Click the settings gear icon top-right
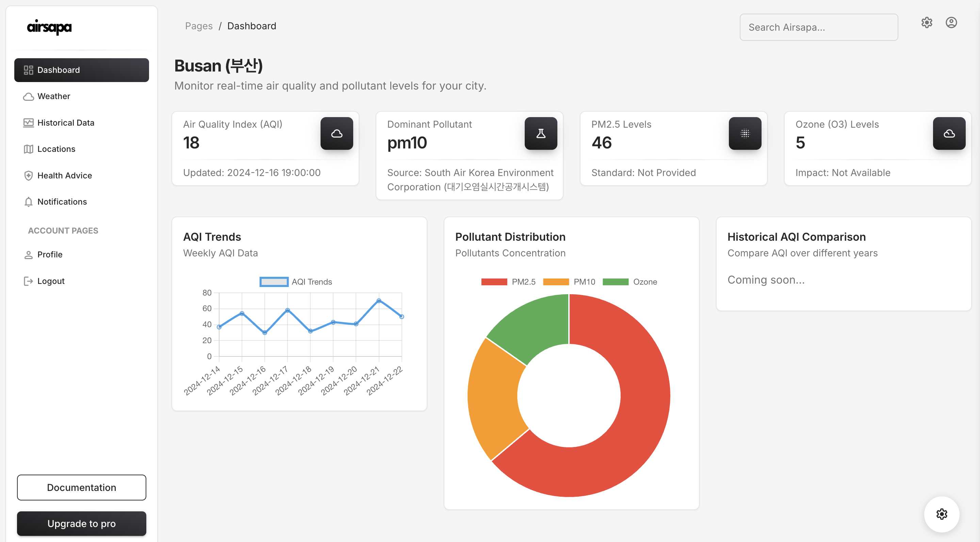 (x=927, y=22)
